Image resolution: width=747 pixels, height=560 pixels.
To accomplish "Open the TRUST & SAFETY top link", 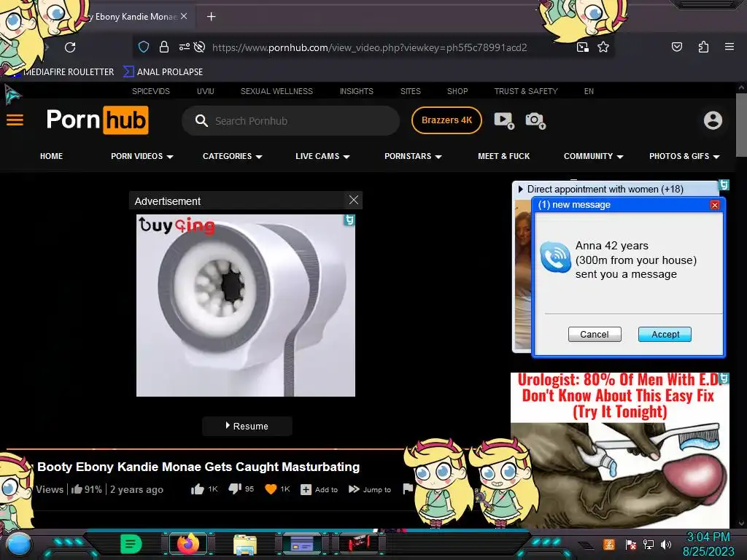I will click(525, 91).
